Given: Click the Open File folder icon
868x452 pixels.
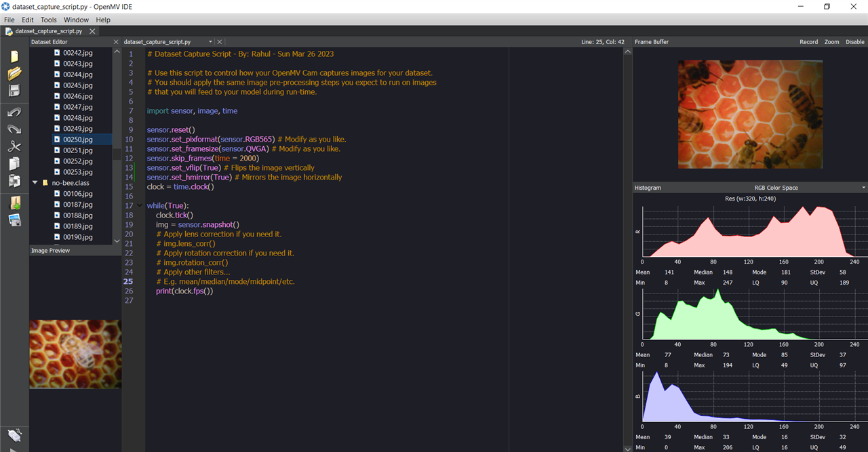Looking at the screenshot, I should (x=14, y=73).
